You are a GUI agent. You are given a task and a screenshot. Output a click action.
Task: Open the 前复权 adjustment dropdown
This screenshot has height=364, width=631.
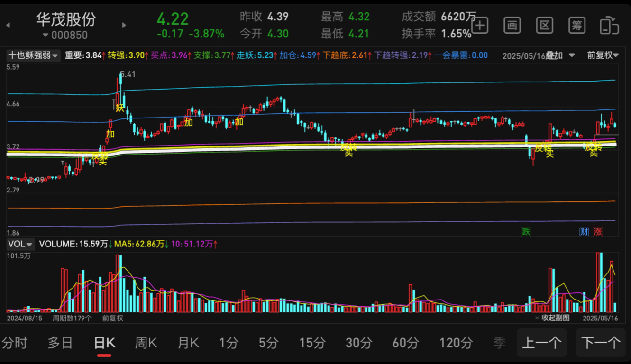click(603, 55)
